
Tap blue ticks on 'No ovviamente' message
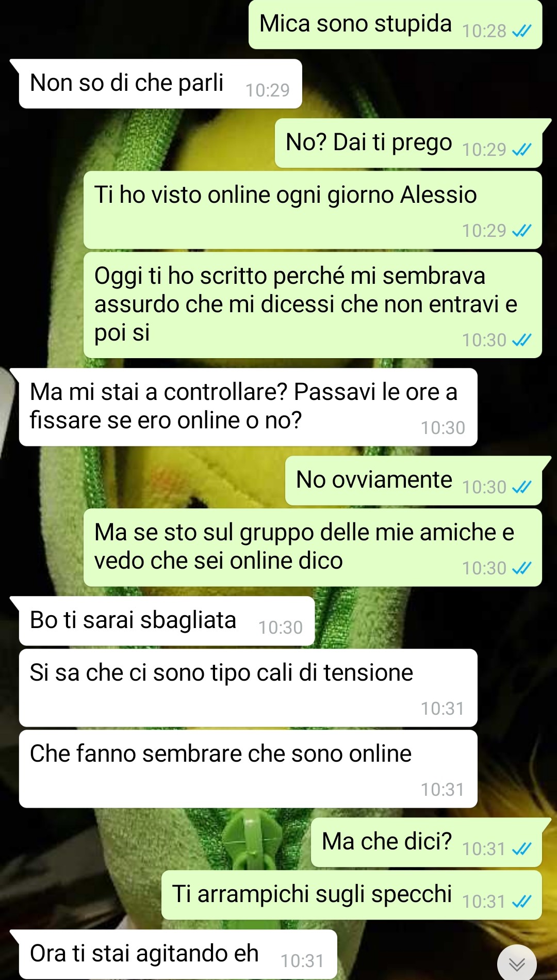521,487
